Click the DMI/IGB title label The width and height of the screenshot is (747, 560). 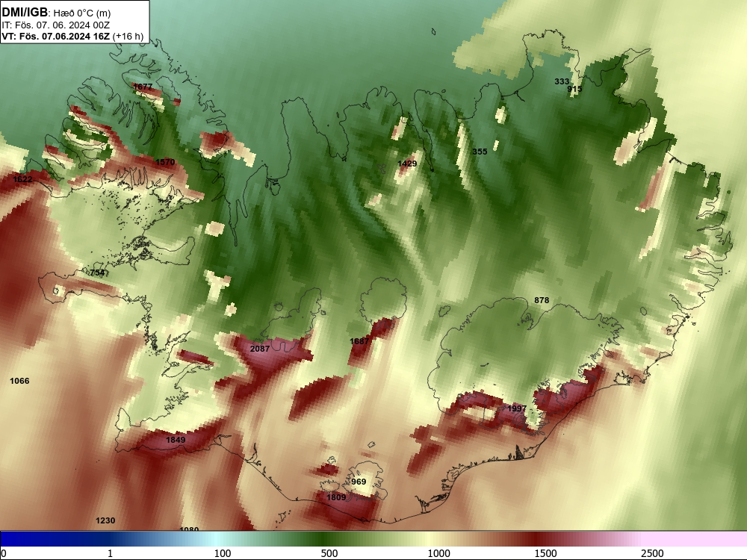[x=25, y=12]
